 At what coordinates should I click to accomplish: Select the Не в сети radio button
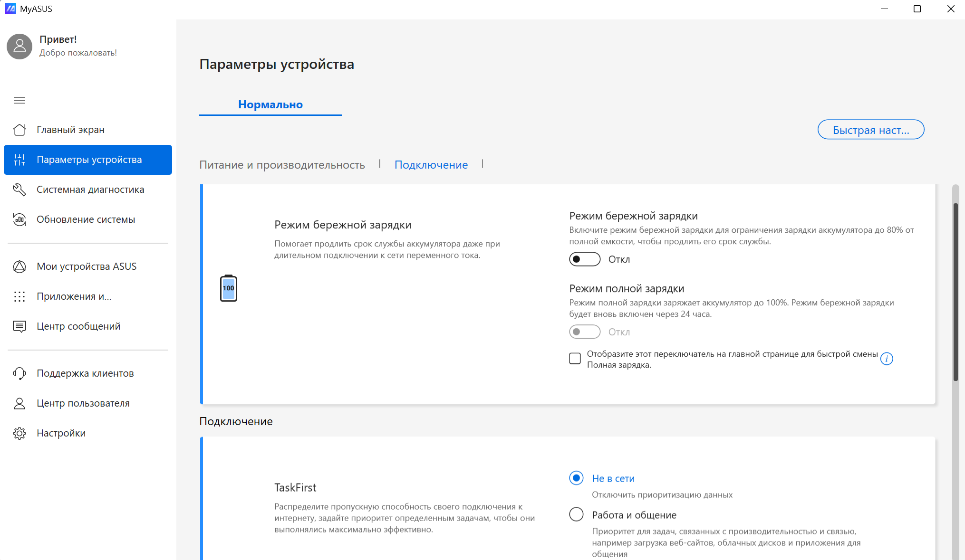(x=577, y=478)
